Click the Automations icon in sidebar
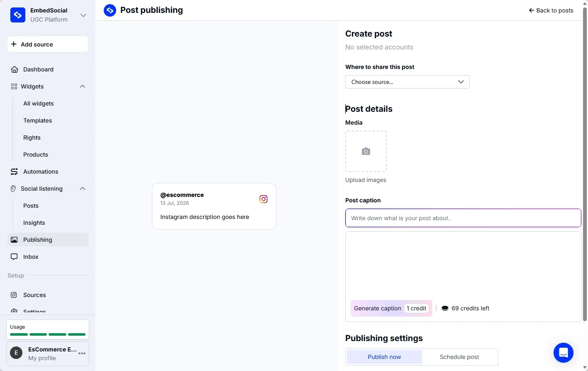The image size is (588, 371). pos(15,172)
